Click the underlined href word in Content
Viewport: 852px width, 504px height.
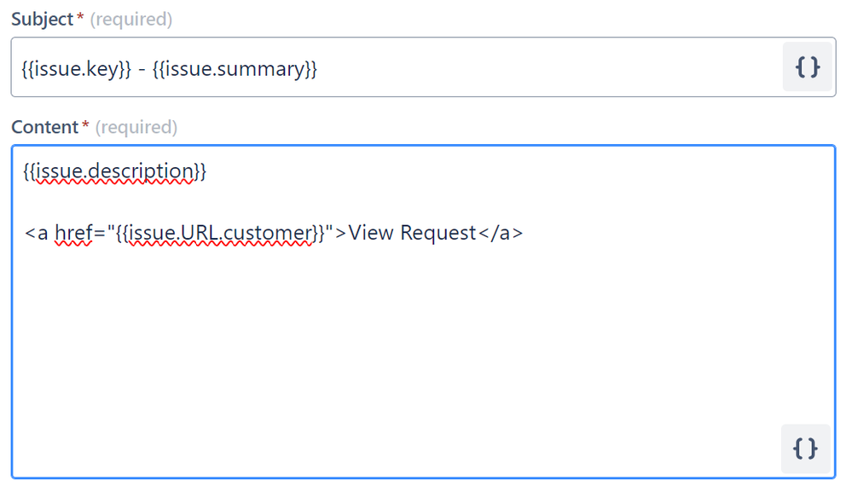[x=73, y=233]
